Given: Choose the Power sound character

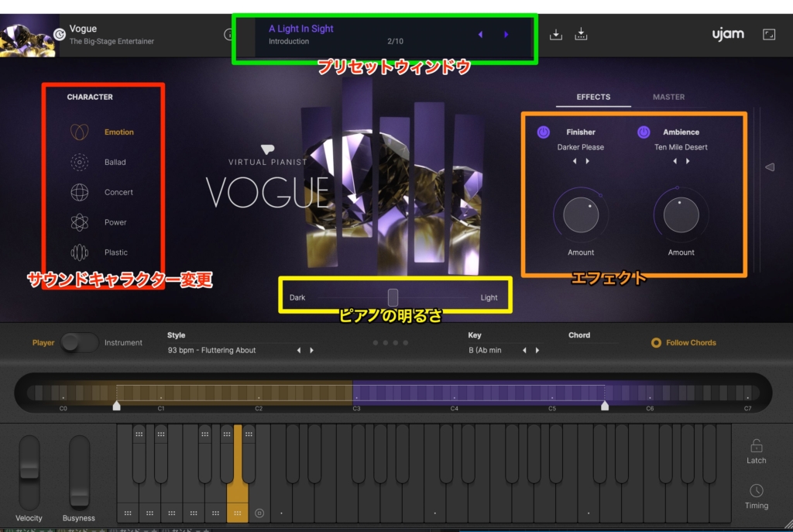Looking at the screenshot, I should tap(78, 222).
